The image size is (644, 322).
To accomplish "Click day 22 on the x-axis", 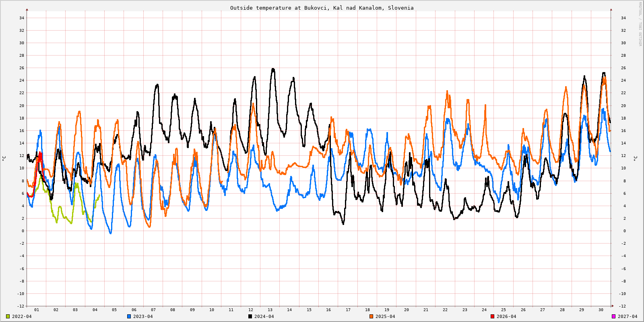I will click(x=445, y=310).
